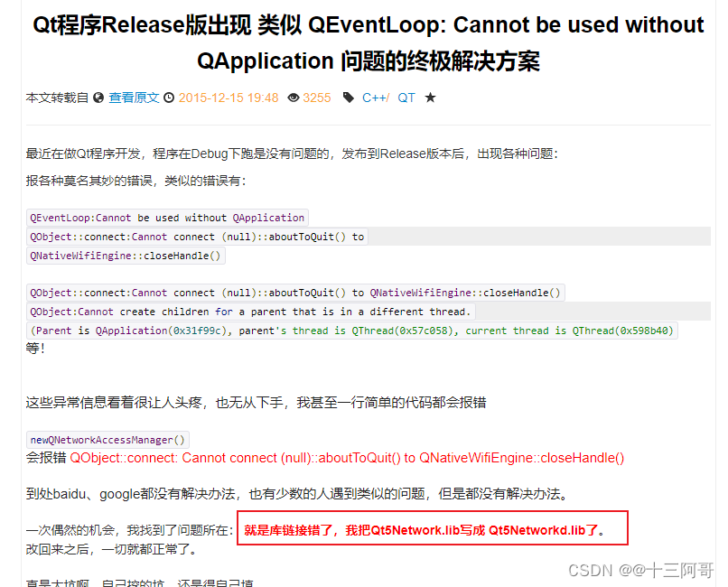Click paragraph starting 报各种莫名其妙的错误
This screenshot has width=728, height=587.
(135, 181)
